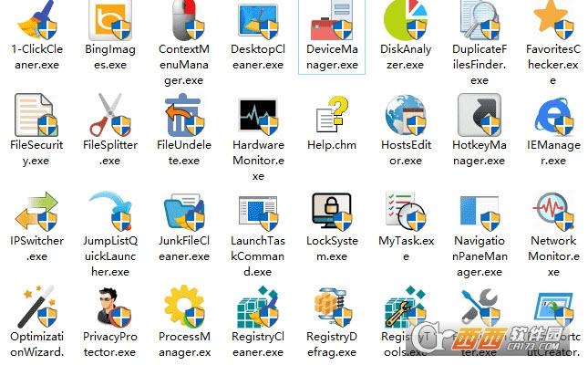Click MyTask.exe checklist icon
This screenshot has height=365, width=588.
(x=404, y=212)
